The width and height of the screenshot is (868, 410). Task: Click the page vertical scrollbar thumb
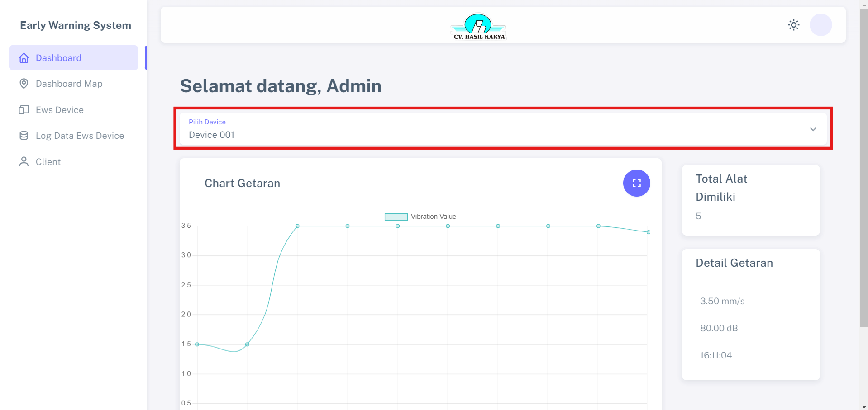[x=863, y=167]
